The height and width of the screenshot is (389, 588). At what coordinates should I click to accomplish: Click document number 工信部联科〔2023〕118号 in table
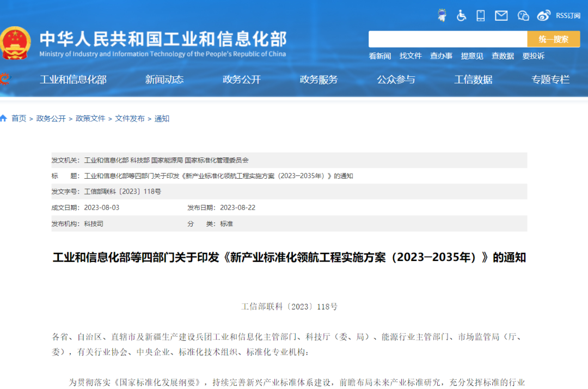(122, 192)
